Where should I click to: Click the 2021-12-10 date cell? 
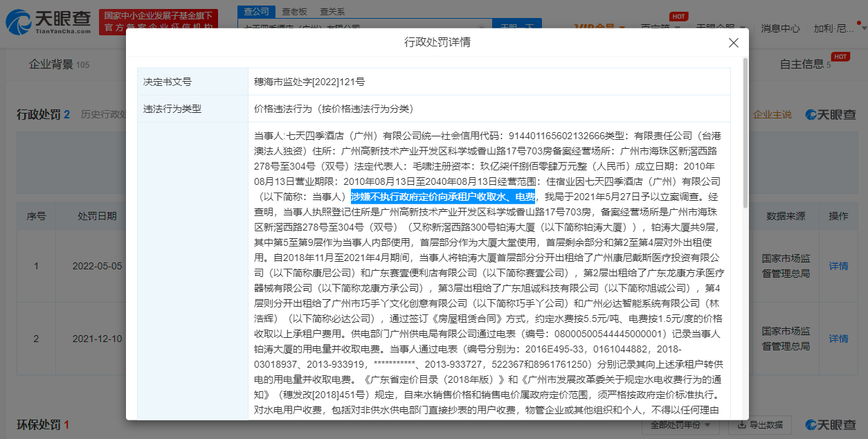[98, 339]
